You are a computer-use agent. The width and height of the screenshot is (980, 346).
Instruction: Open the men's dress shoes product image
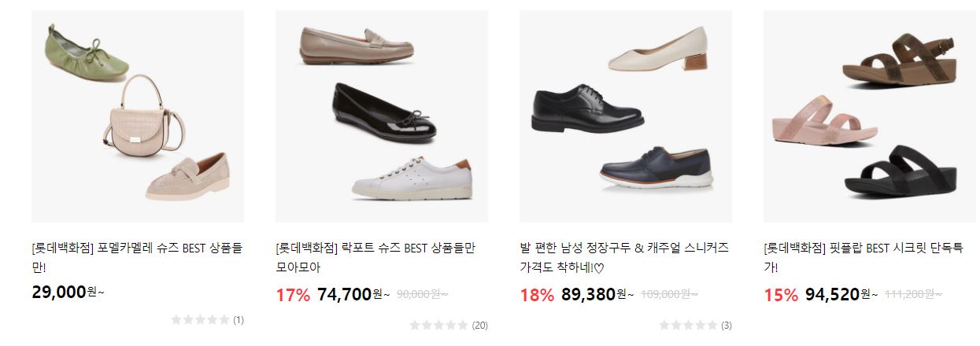click(x=626, y=116)
